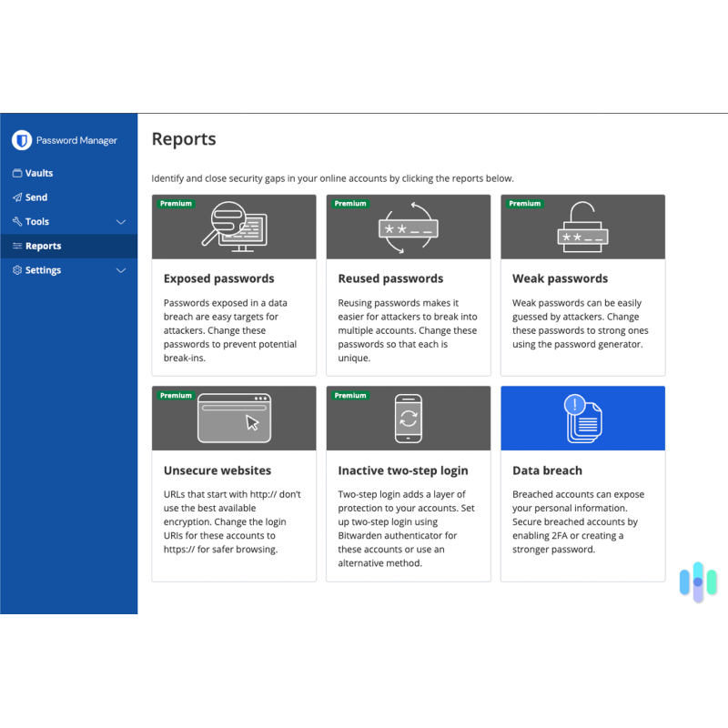Viewport: 728px width, 728px height.
Task: Click the Send paper plane icon
Action: [x=17, y=197]
